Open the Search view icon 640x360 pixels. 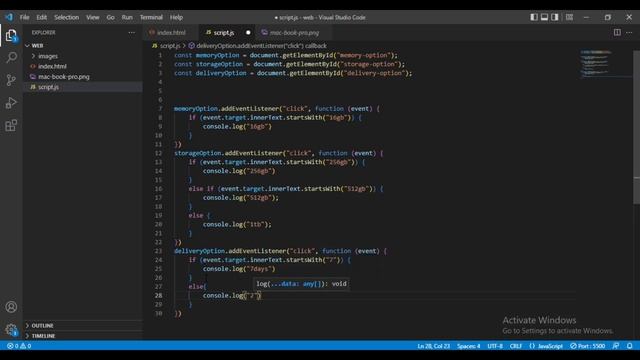(11, 57)
